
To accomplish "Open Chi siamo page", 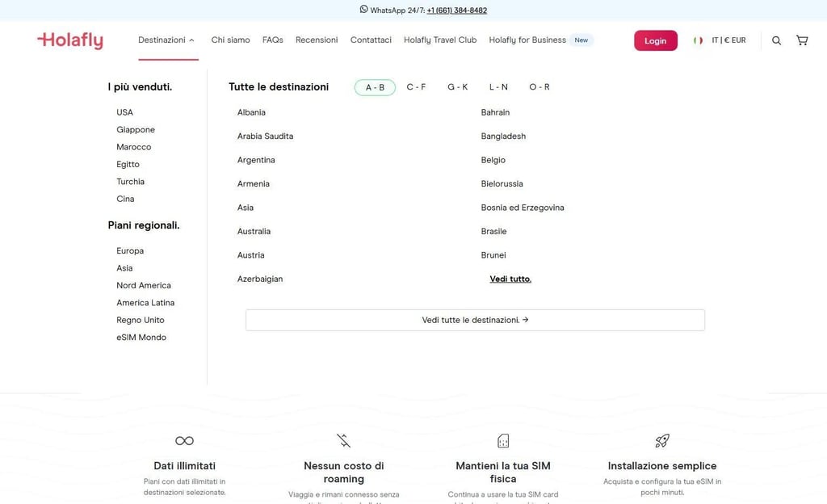I will tap(230, 40).
